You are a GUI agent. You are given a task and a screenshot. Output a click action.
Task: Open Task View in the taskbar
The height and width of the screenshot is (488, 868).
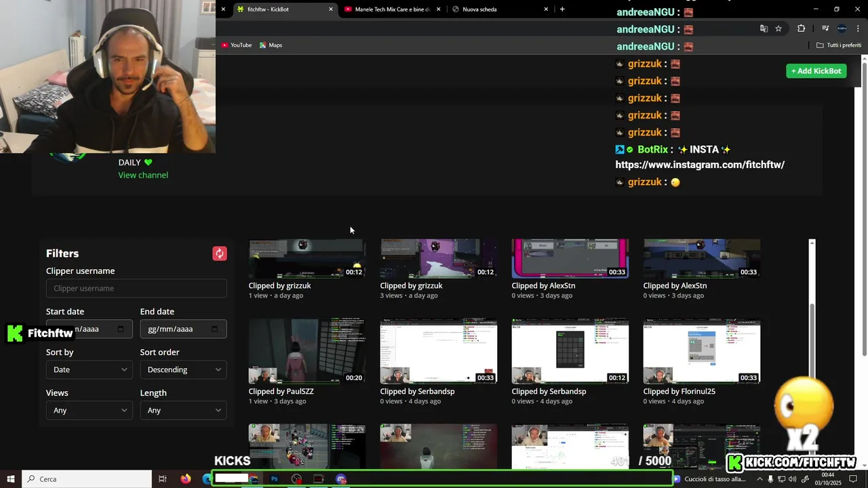[163, 479]
